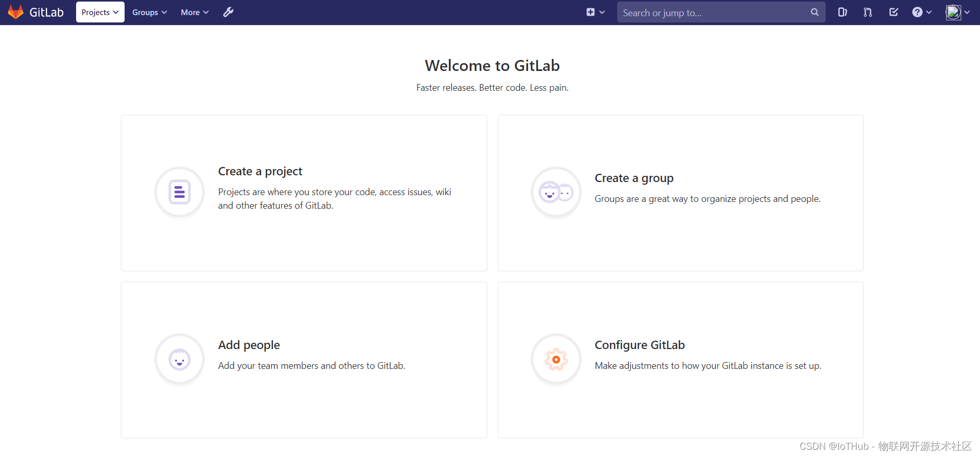Click the Configure GitLab gear icon

point(556,359)
